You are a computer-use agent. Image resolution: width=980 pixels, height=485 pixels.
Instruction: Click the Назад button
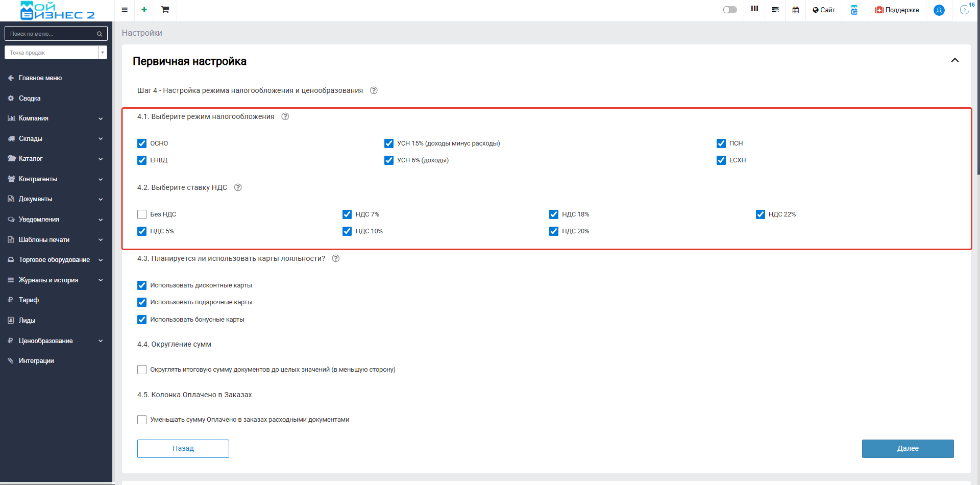point(183,448)
